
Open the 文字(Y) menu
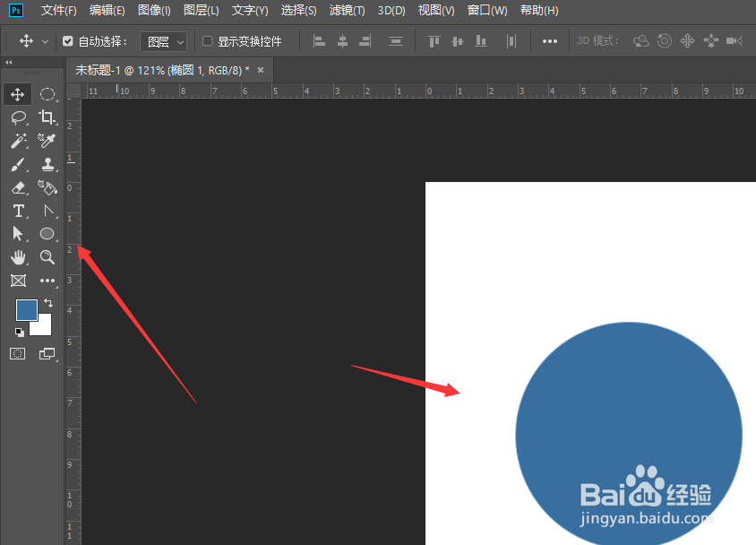tap(250, 11)
